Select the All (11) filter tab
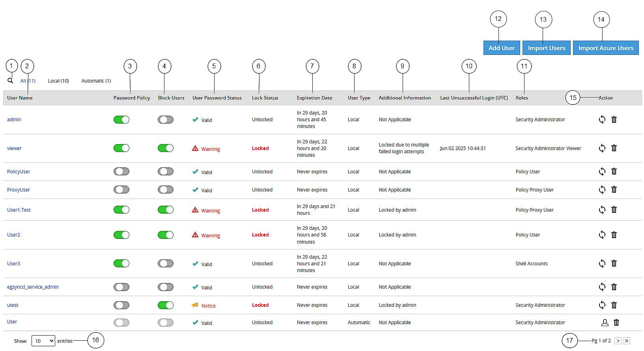 [x=28, y=81]
